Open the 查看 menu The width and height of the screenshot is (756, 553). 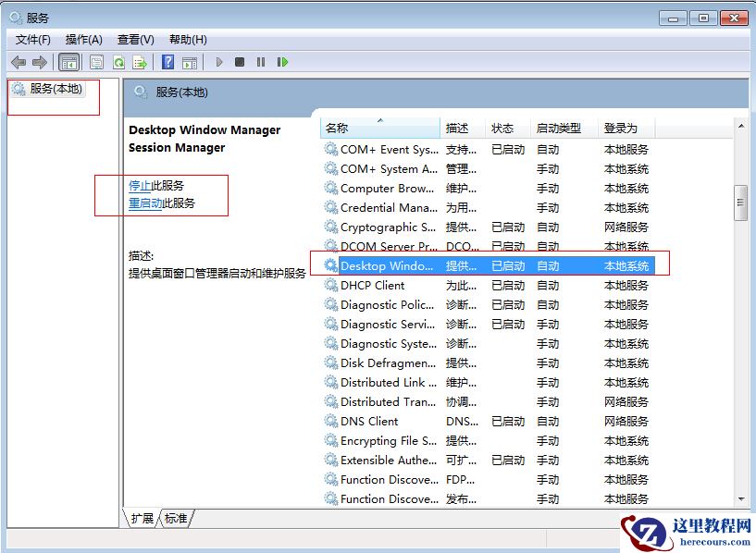coord(134,39)
